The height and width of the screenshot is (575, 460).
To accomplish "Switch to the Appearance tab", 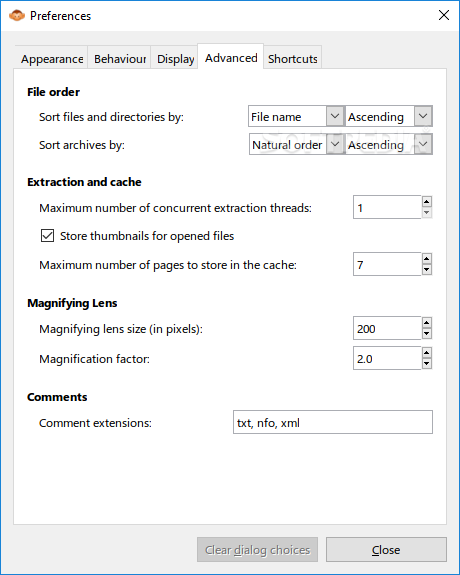I will click(x=52, y=59).
